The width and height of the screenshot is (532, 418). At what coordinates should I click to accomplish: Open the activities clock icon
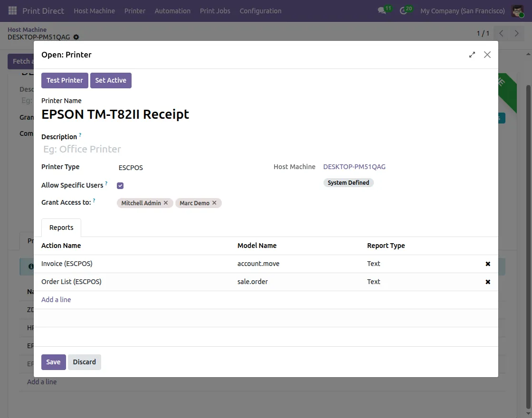coord(404,10)
